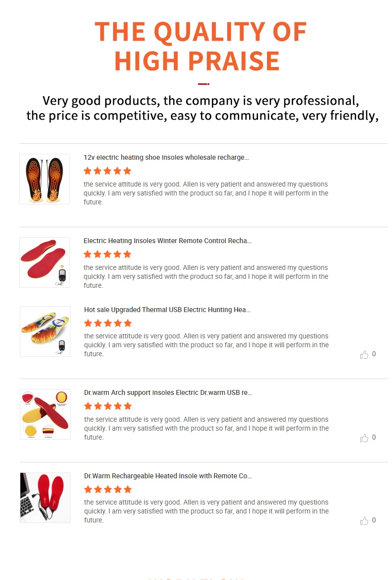The image size is (392, 580).
Task: Open Dr.warm Arch support insoles title link
Action: pos(168,392)
